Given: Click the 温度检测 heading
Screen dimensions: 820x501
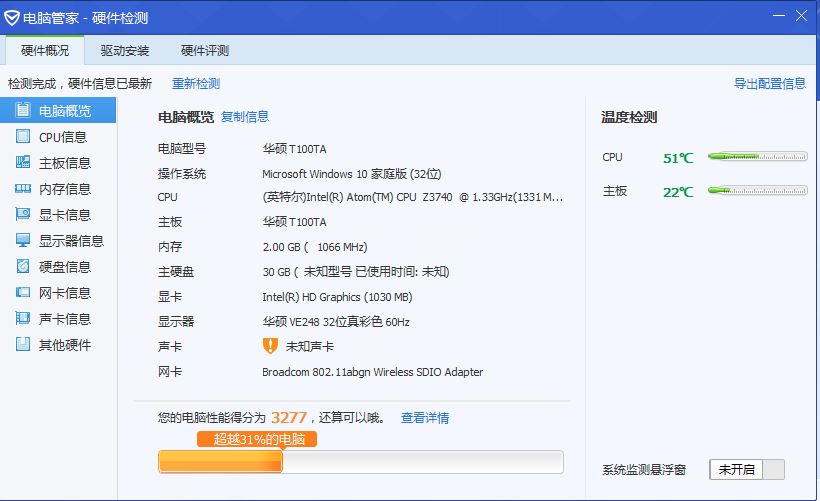Looking at the screenshot, I should pos(629,117).
